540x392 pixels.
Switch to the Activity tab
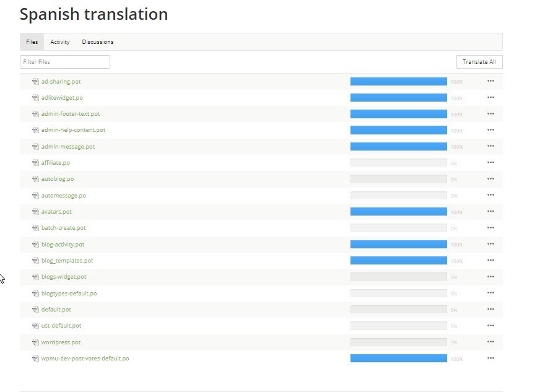[x=60, y=41]
